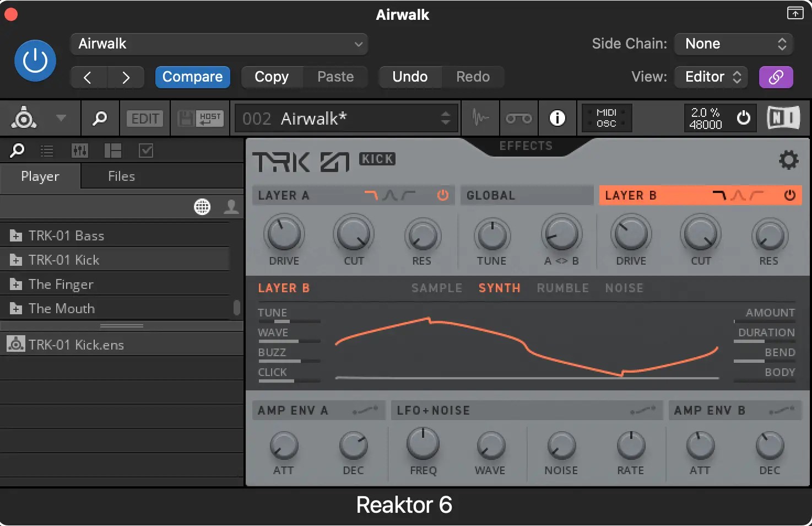The height and width of the screenshot is (526, 812).
Task: Select the globe icon in the browser panel
Action: (202, 207)
